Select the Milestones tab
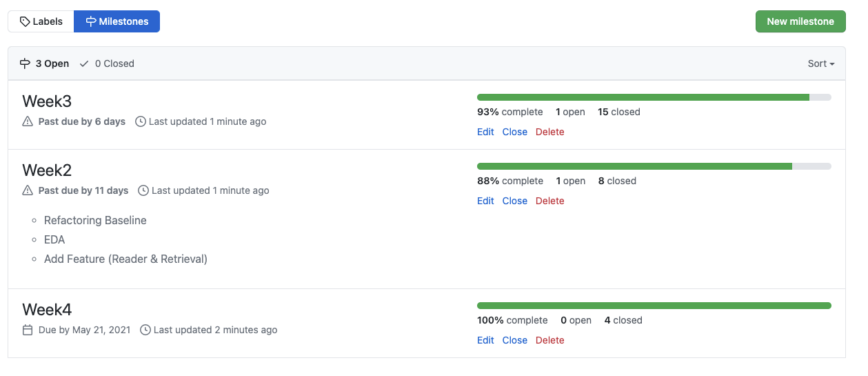Viewport: 868px width, 376px height. 117,21
